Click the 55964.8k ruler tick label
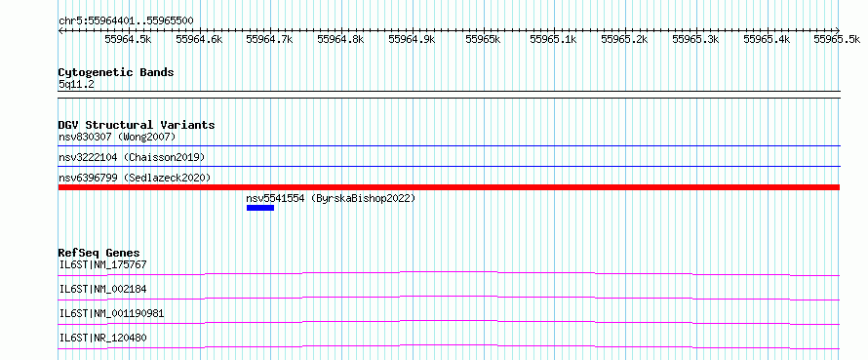 coord(340,39)
